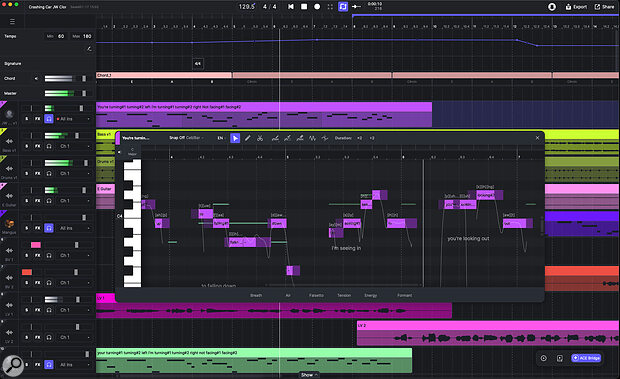Open the hamburger menu above the track list
Screen dimensions: 620x379
[x=12, y=21]
